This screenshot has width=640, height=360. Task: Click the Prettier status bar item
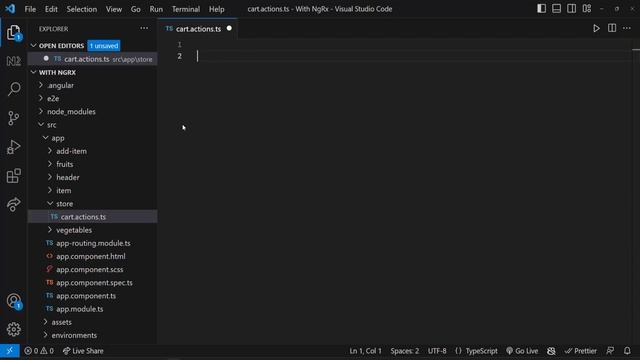[580, 351]
